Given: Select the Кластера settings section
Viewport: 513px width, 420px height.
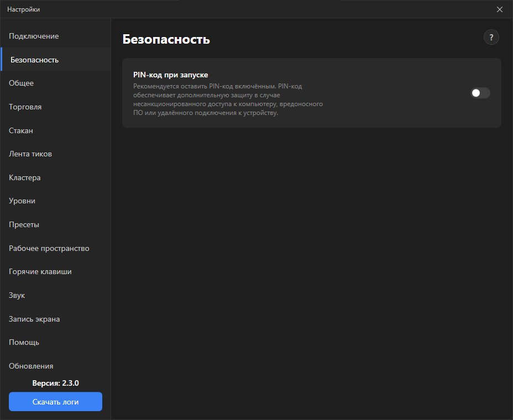Looking at the screenshot, I should [56, 177].
